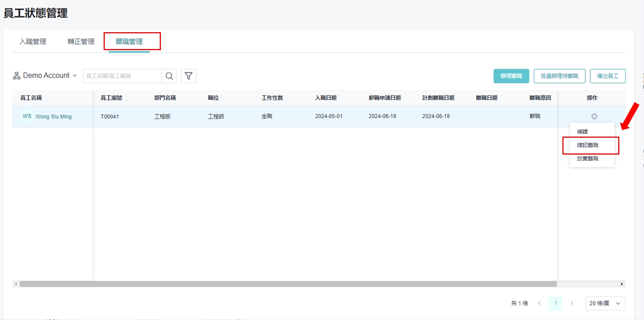
Task: Go to the previous page arrow
Action: click(x=540, y=303)
